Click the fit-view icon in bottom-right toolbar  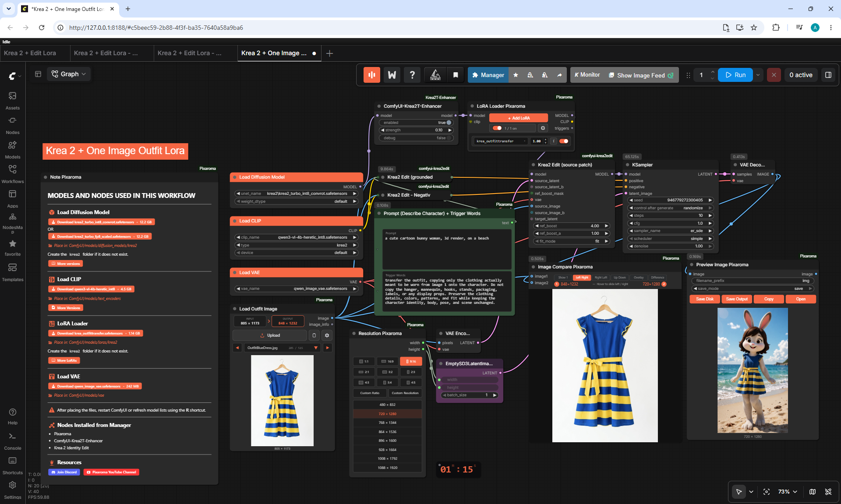pyautogui.click(x=767, y=492)
